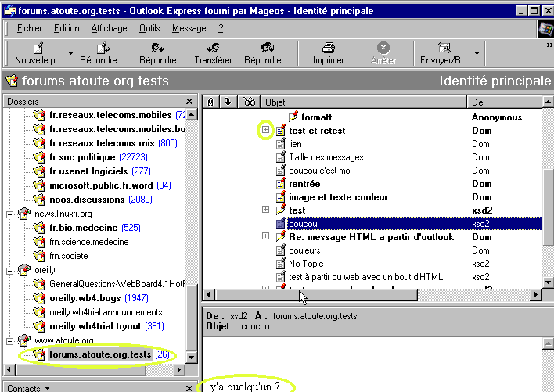Sort messages by Objet column
The width and height of the screenshot is (554, 392).
[x=364, y=102]
